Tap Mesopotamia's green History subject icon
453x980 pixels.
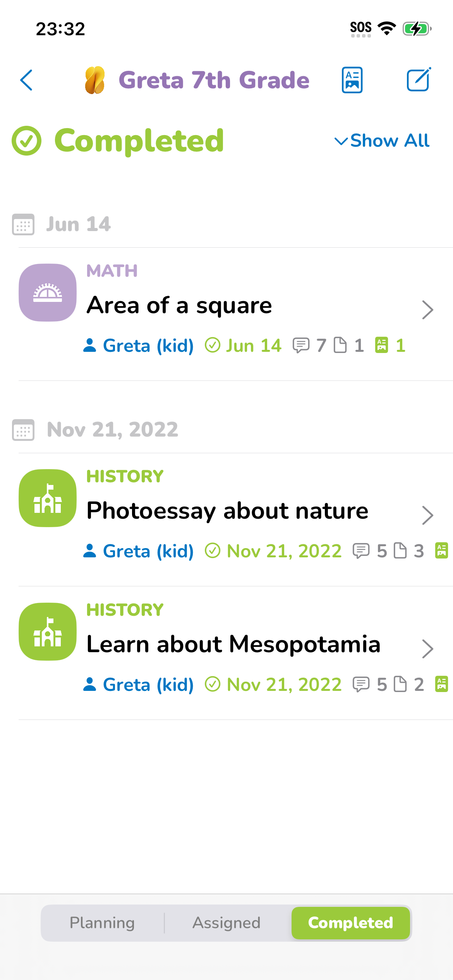point(48,632)
